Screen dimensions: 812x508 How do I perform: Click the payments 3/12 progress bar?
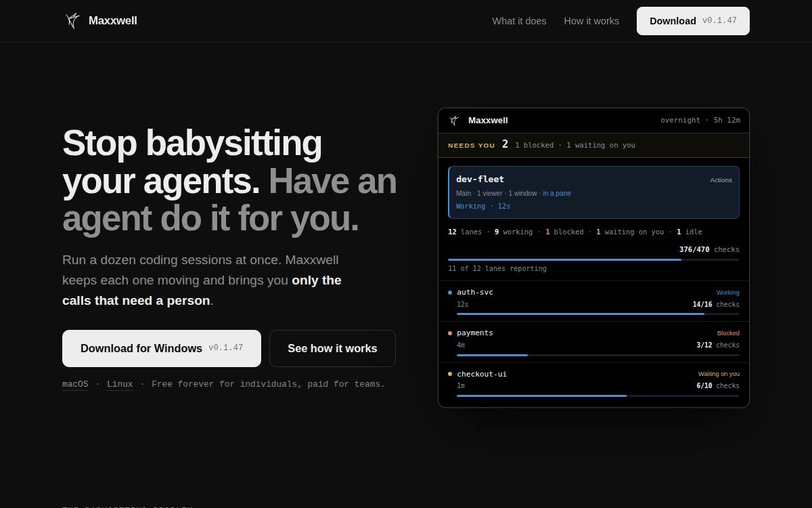click(598, 355)
